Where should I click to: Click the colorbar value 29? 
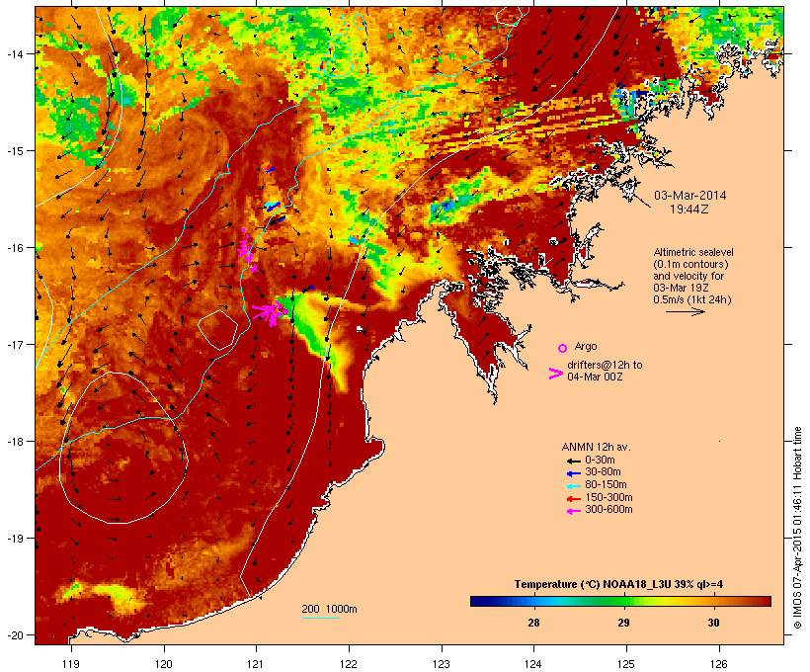pyautogui.click(x=623, y=623)
